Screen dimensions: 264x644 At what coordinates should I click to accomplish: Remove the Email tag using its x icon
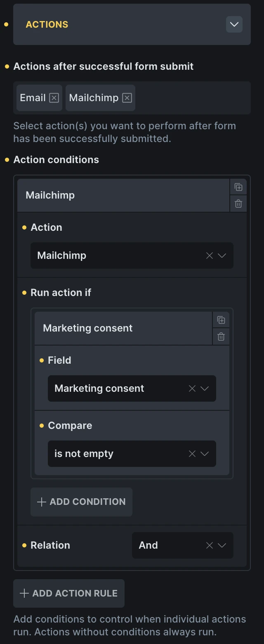(x=54, y=98)
